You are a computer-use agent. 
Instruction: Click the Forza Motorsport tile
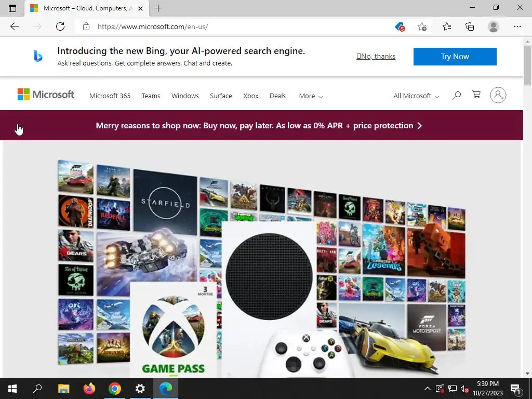427,326
